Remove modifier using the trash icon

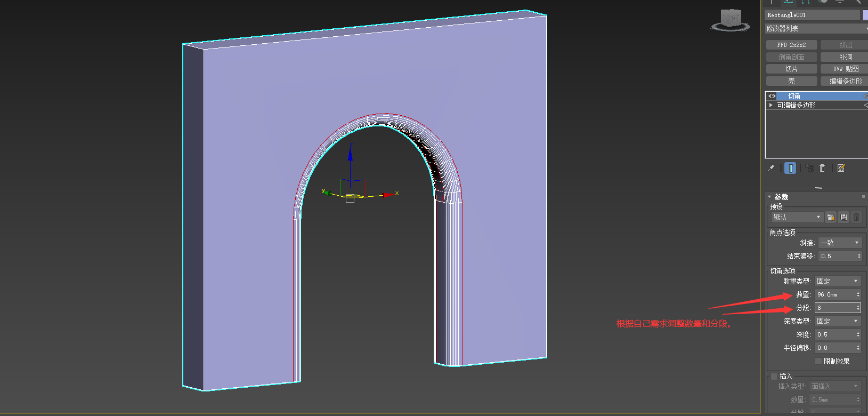[822, 168]
